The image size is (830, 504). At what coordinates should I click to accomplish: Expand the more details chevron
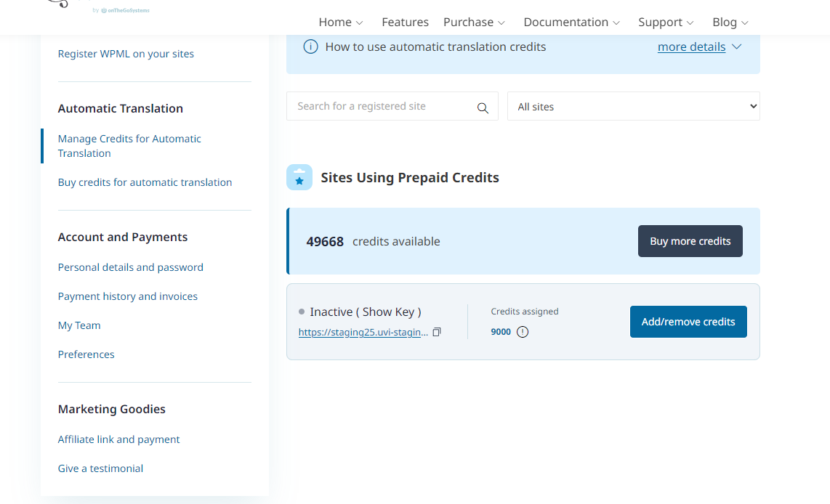coord(737,46)
